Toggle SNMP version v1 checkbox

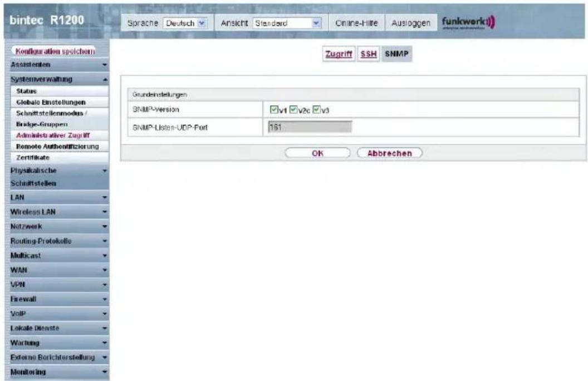pyautogui.click(x=274, y=110)
